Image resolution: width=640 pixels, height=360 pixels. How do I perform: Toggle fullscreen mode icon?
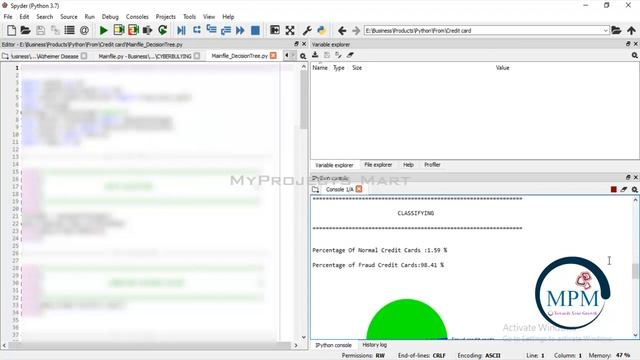click(290, 30)
